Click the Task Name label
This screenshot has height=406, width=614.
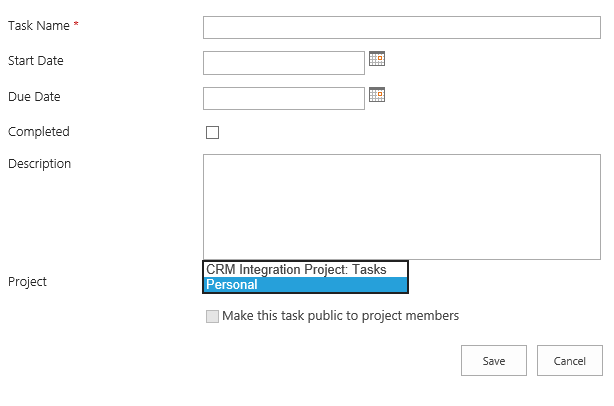(39, 25)
